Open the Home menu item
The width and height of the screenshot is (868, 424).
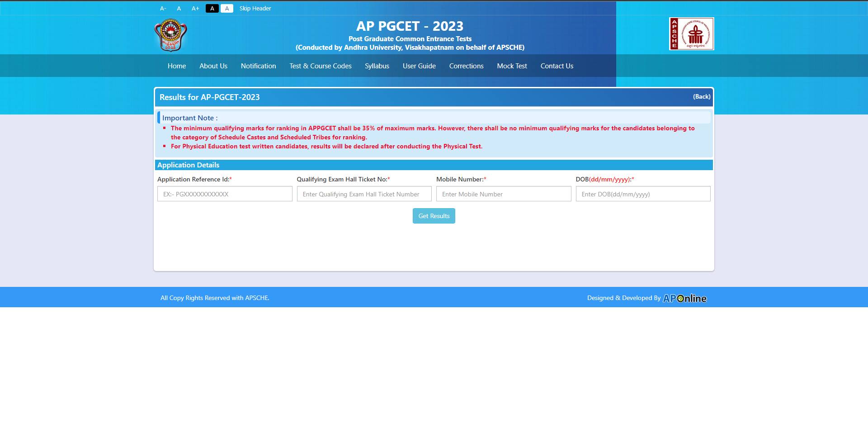pyautogui.click(x=176, y=66)
